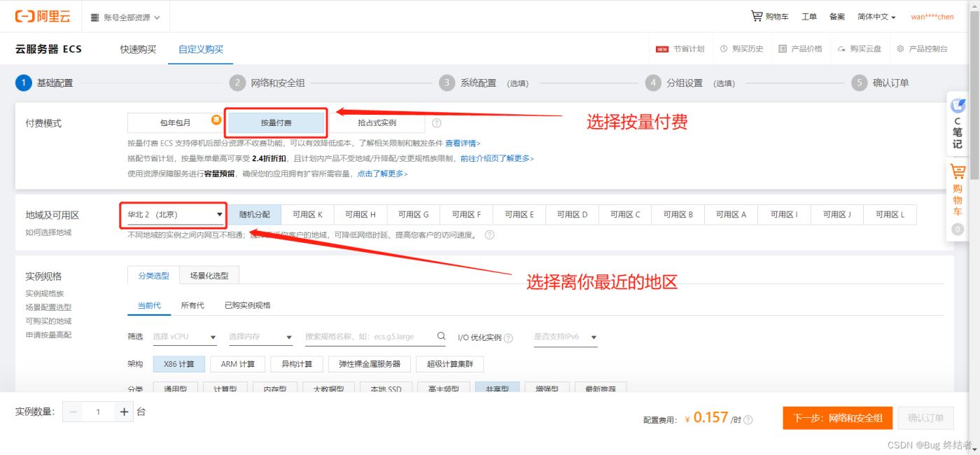Click the Aliyun logo icon
This screenshot has height=455, width=980.
click(23, 16)
